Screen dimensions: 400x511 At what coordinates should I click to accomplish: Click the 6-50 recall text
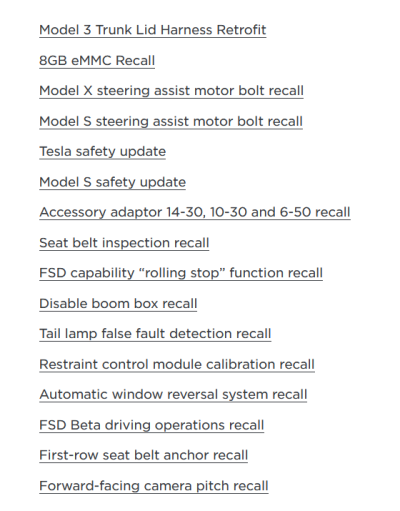pyautogui.click(x=315, y=212)
